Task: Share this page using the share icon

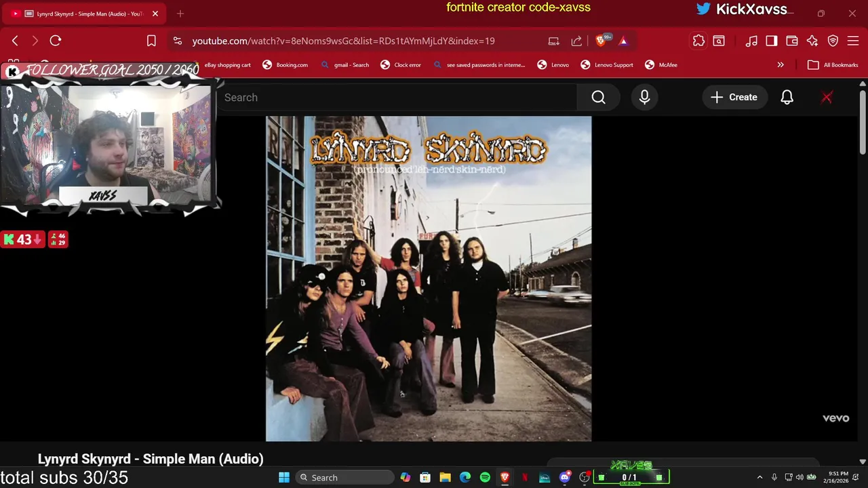Action: 576,41
